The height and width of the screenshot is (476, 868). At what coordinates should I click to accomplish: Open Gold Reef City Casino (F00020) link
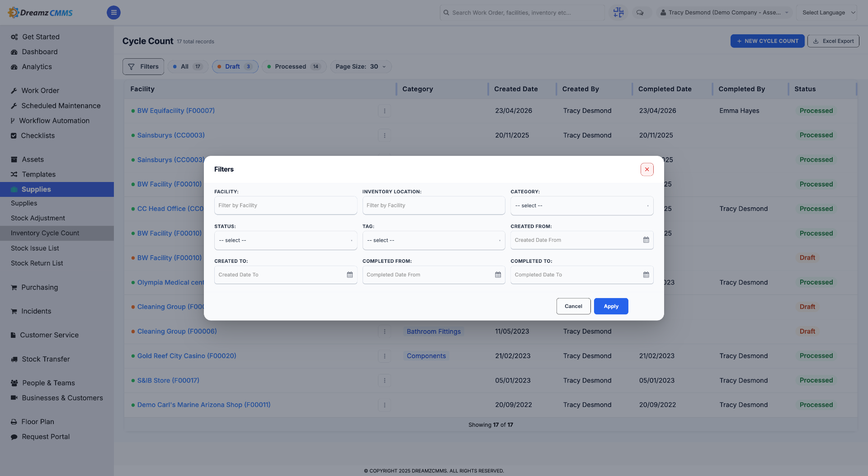point(187,356)
